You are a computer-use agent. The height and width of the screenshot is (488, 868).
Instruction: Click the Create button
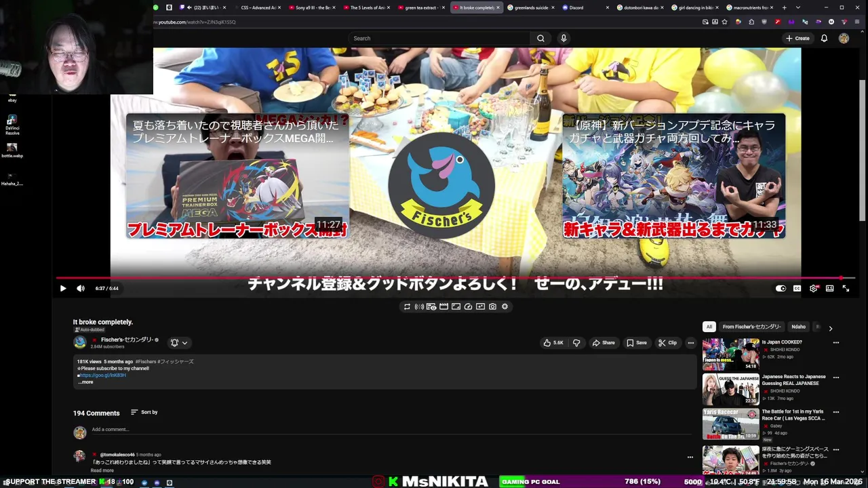click(x=797, y=39)
